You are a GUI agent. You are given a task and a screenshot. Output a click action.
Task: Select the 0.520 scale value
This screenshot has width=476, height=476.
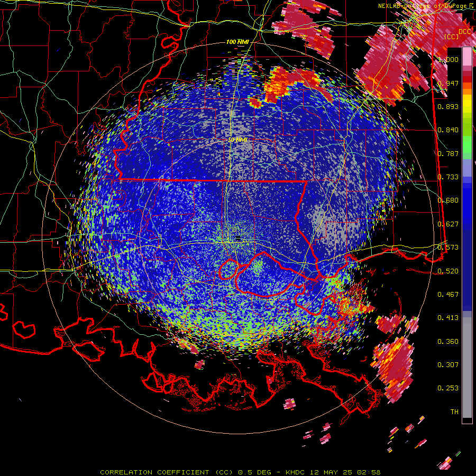[448, 271]
